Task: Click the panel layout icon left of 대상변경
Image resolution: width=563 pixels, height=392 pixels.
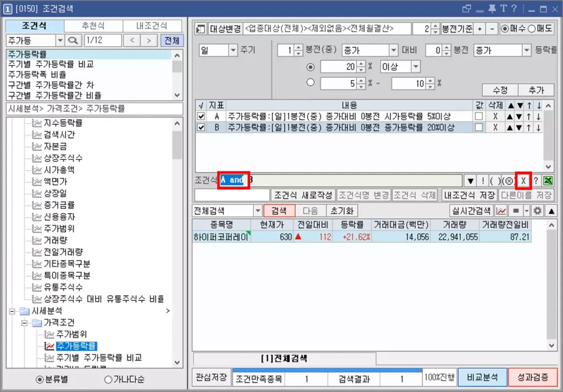Action: 200,29
